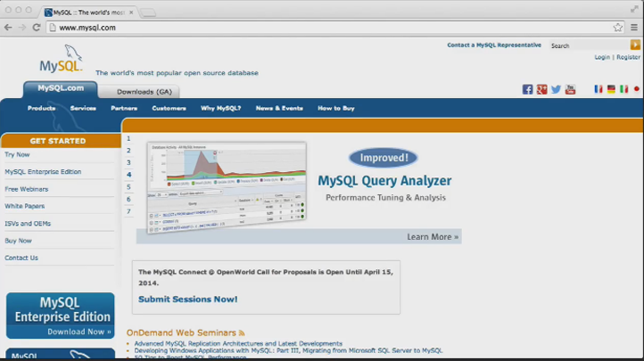Click the orange search go arrow

pos(635,45)
